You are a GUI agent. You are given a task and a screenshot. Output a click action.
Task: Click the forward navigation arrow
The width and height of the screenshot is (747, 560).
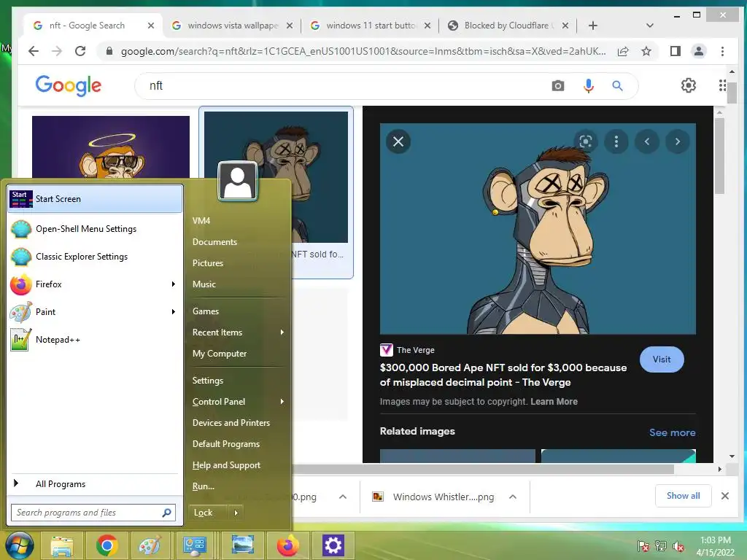click(57, 51)
